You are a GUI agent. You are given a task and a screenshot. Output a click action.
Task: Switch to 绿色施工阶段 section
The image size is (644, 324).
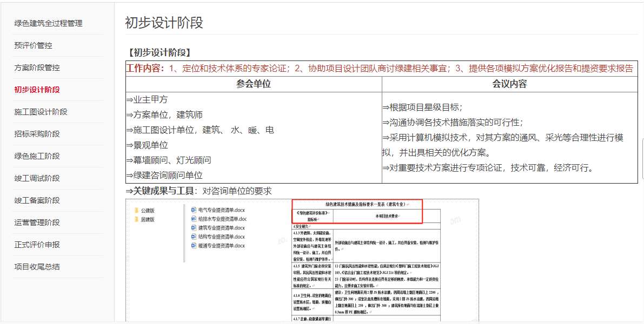click(x=37, y=156)
